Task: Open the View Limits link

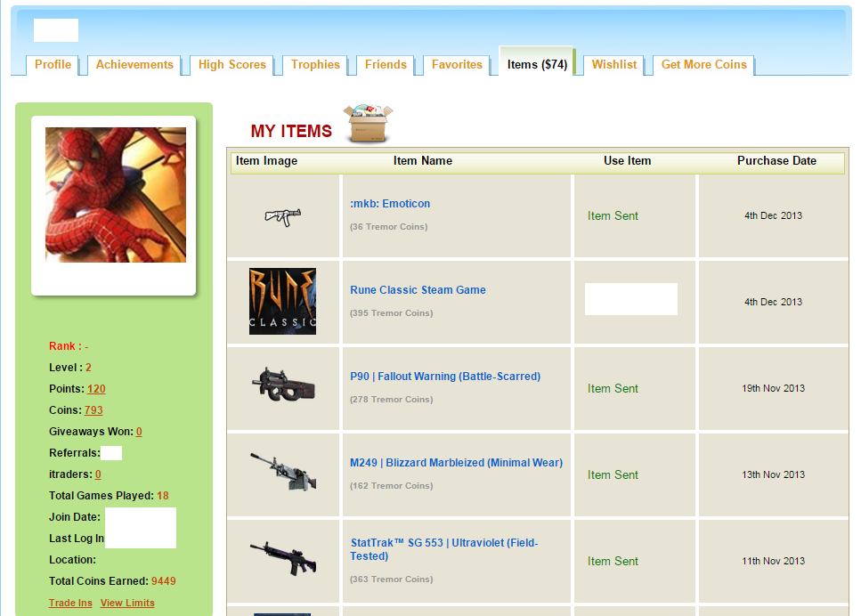Action: (127, 604)
